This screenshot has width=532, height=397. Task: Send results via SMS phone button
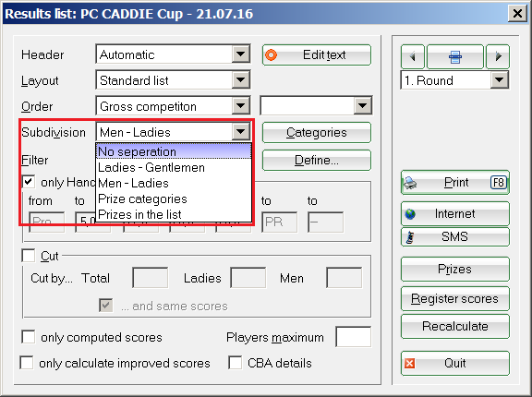455,236
